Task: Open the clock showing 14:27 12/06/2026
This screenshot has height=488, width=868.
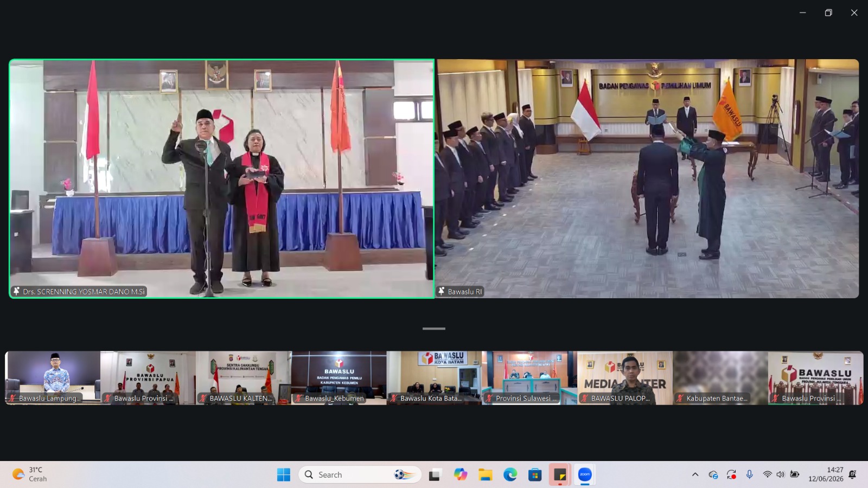Action: 826,474
